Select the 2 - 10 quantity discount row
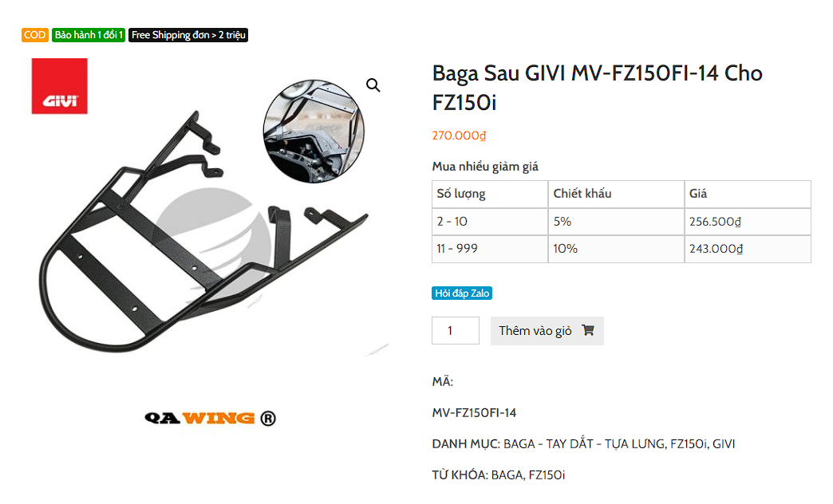833x504 pixels. point(621,222)
